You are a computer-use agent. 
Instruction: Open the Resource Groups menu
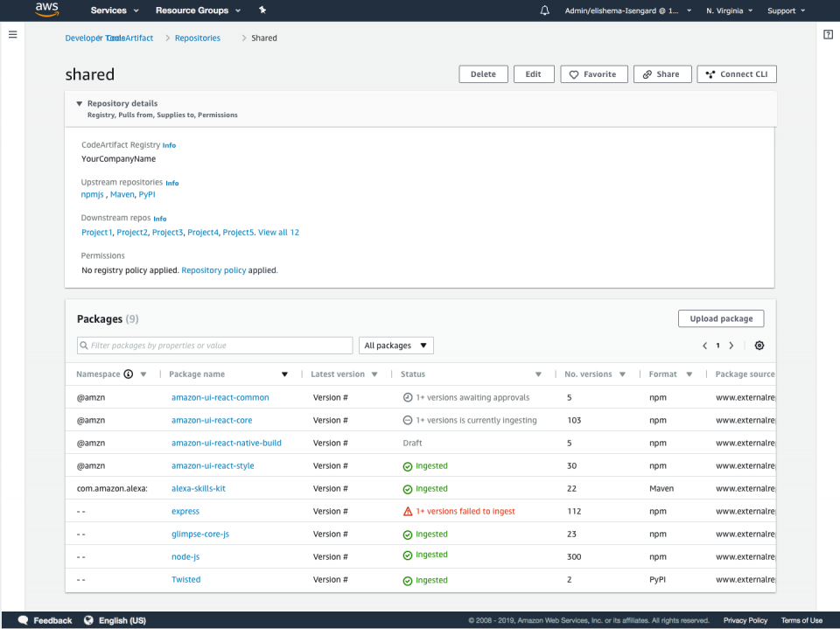(199, 10)
